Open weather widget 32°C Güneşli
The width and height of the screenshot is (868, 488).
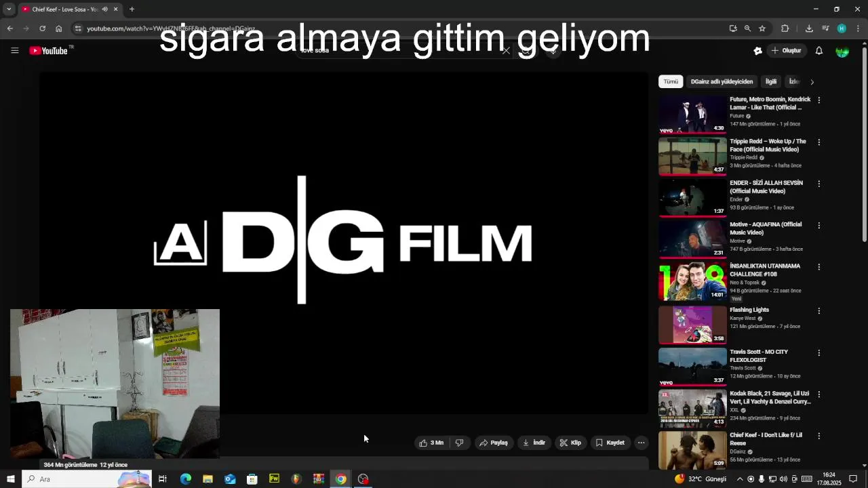pyautogui.click(x=701, y=479)
